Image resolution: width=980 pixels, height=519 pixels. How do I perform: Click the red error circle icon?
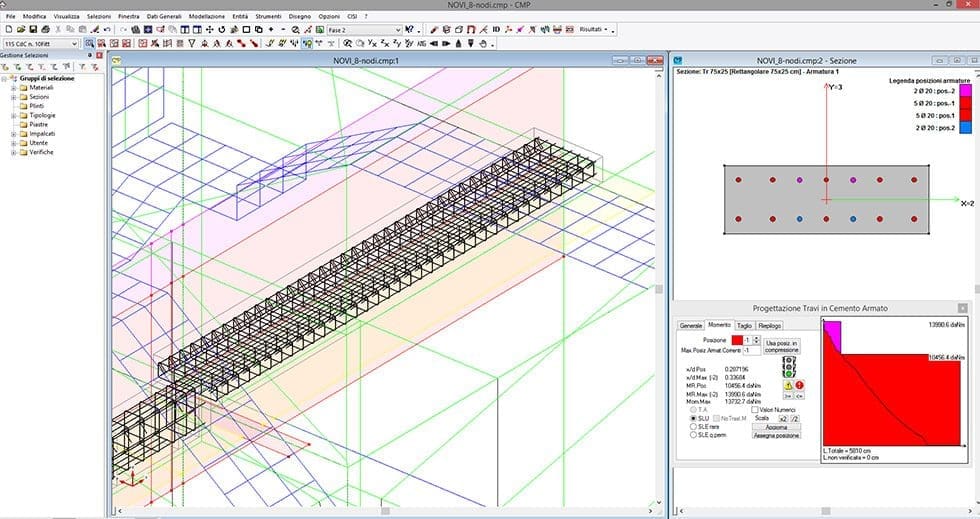(x=800, y=385)
